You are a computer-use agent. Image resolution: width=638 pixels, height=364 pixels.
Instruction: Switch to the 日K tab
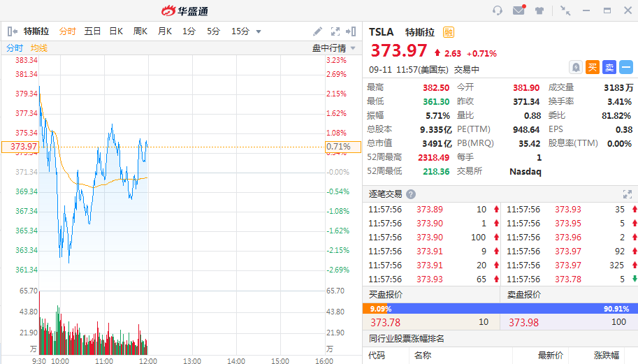click(x=116, y=31)
